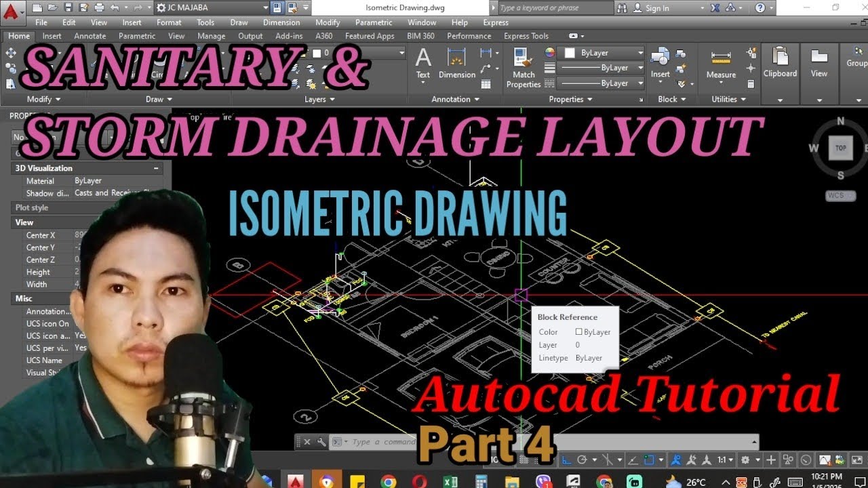Switch to the Annotate ribbon tab
Image resolution: width=868 pixels, height=488 pixels.
coord(90,36)
